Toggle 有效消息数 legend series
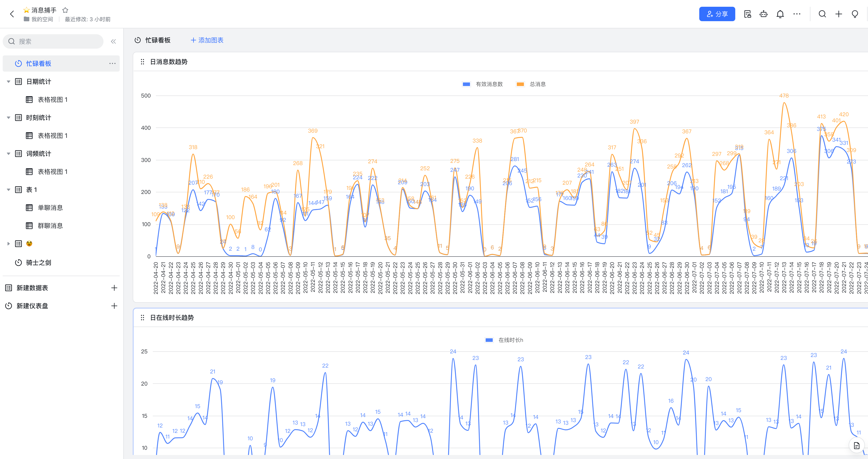Viewport: 868px width, 459px height. 482,84
